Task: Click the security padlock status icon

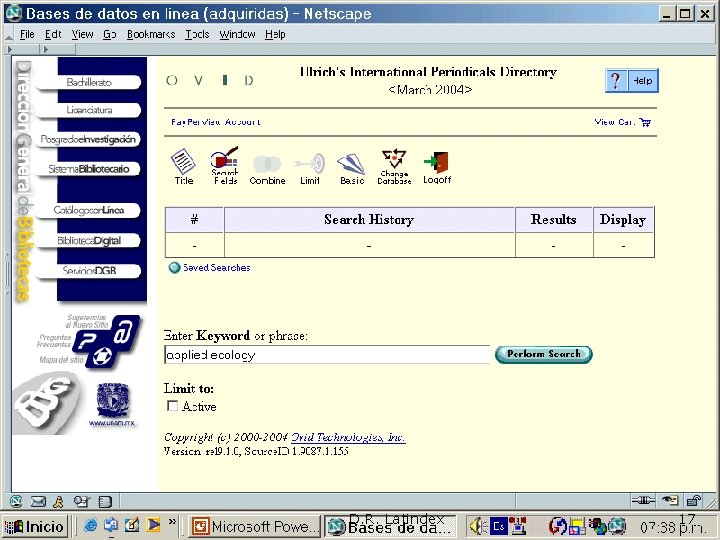Action: click(694, 501)
